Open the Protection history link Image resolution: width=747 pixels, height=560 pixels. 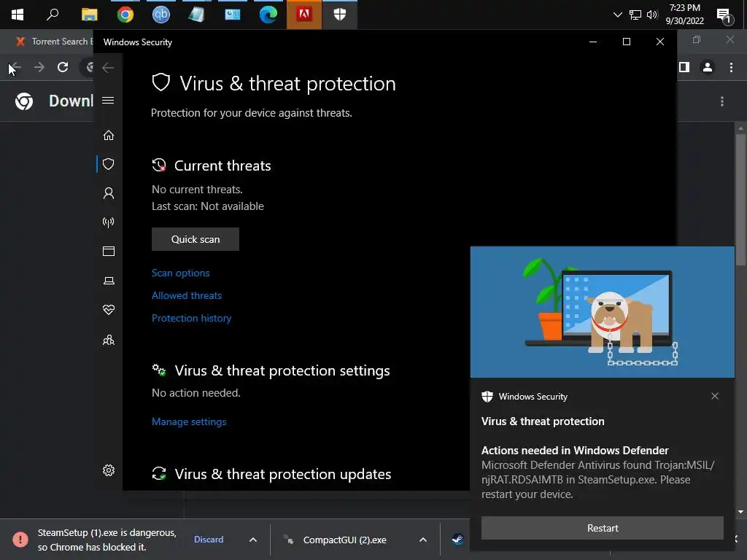[192, 318]
